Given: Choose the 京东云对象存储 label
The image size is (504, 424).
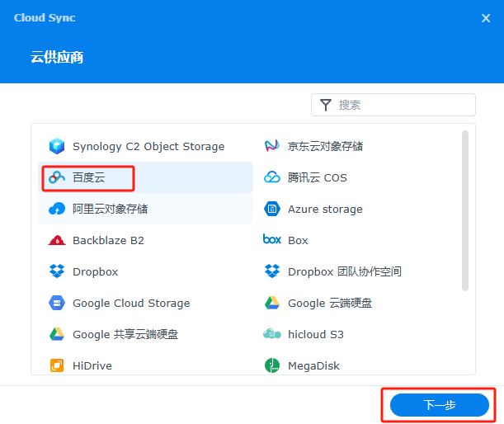Looking at the screenshot, I should tap(325, 146).
